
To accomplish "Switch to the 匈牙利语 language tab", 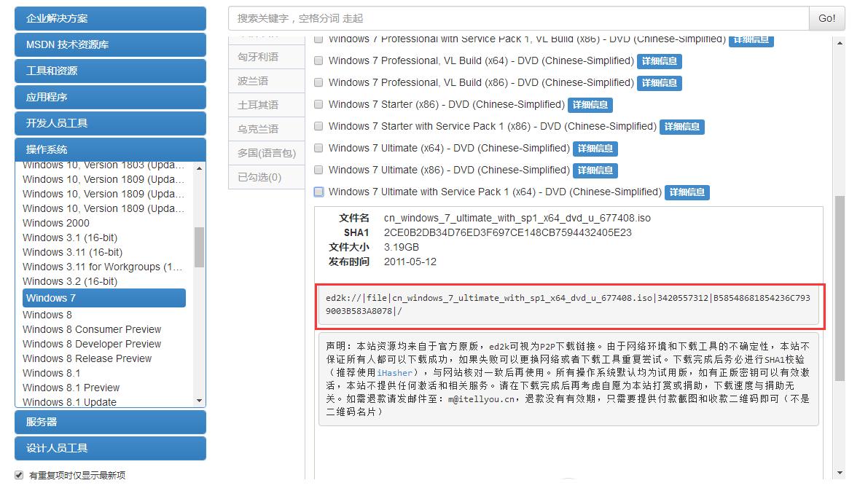I will coord(267,57).
